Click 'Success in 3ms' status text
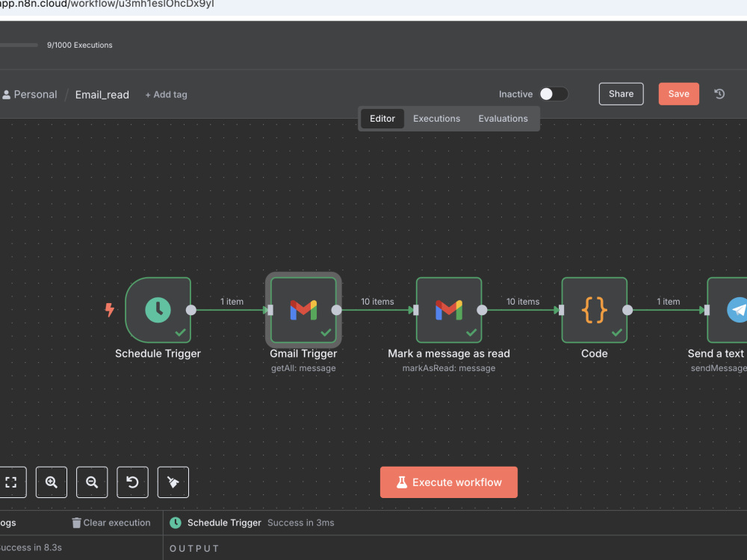 click(x=300, y=523)
